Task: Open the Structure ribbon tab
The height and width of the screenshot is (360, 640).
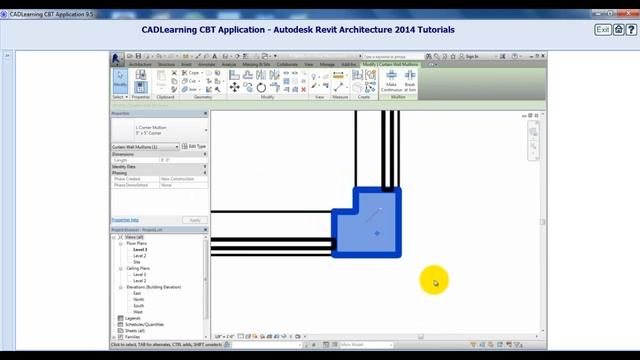Action: point(166,64)
